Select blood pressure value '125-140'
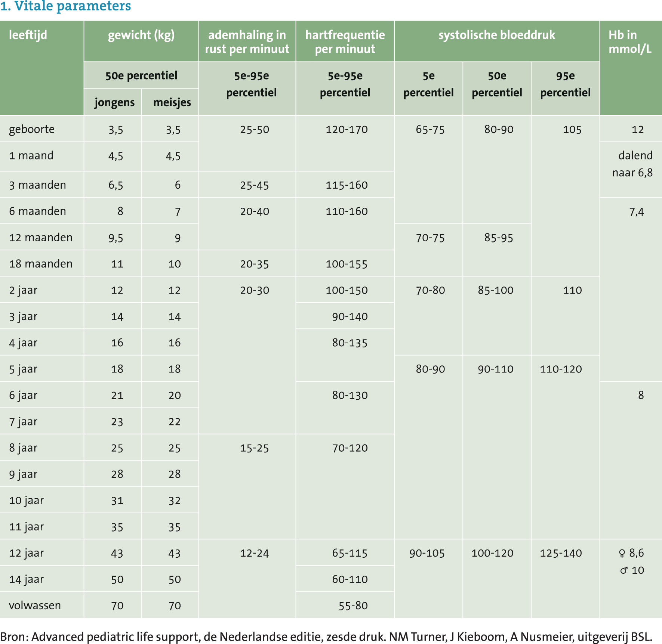662x644 pixels. (561, 553)
